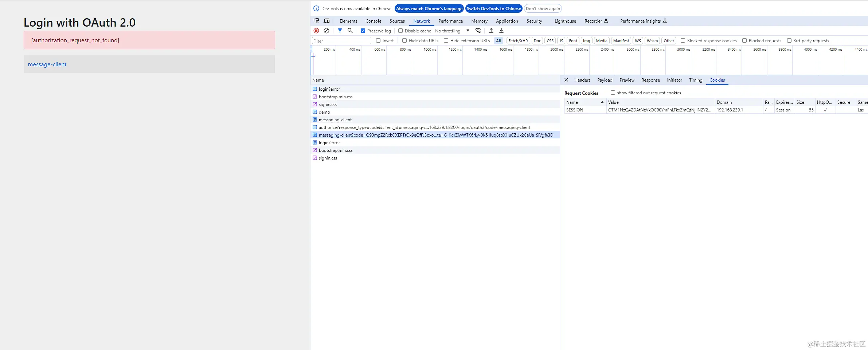Filter requests by Media type
Viewport: 868px width, 350px height.
point(602,41)
